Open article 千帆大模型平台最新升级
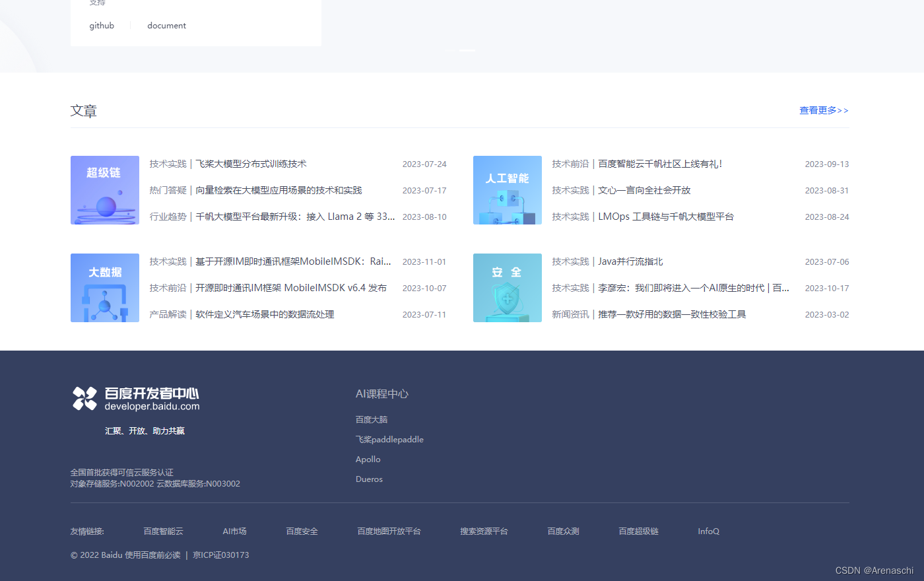924x581 pixels. point(295,217)
